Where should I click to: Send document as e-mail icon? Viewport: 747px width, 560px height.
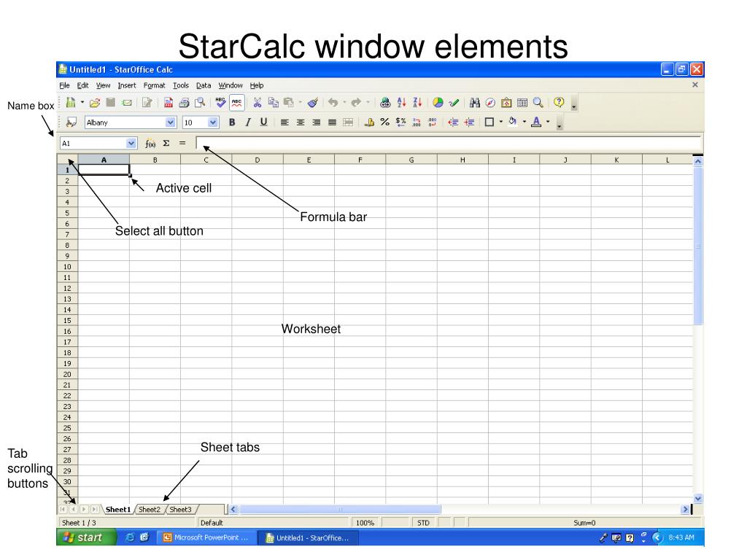(127, 102)
